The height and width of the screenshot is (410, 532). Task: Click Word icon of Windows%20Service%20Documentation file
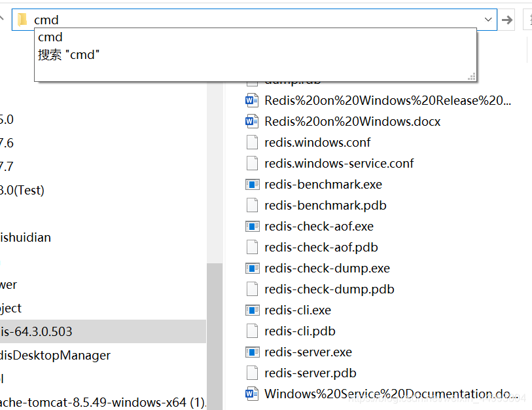[252, 394]
